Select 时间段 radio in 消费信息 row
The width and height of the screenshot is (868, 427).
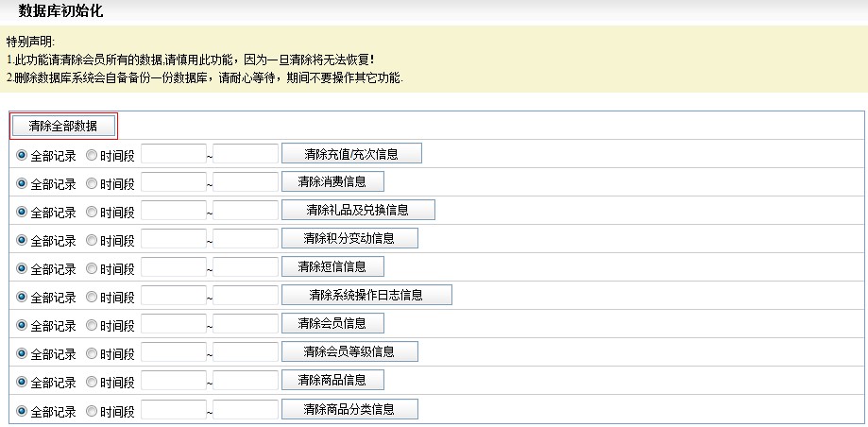point(92,183)
